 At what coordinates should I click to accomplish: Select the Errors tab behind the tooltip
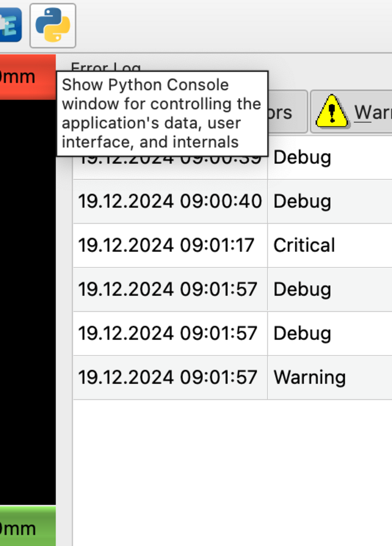click(286, 112)
